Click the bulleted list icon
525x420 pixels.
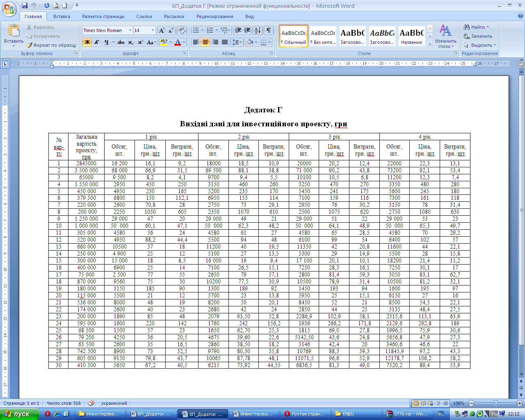tap(196, 30)
